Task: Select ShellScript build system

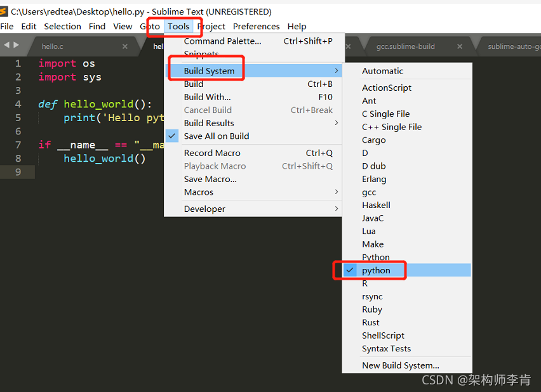Action: [407, 336]
